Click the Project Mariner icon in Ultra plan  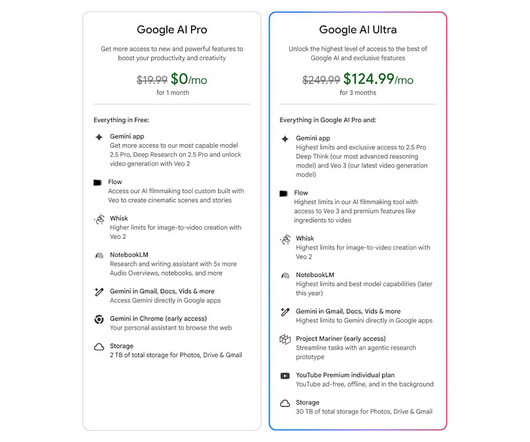(x=285, y=339)
